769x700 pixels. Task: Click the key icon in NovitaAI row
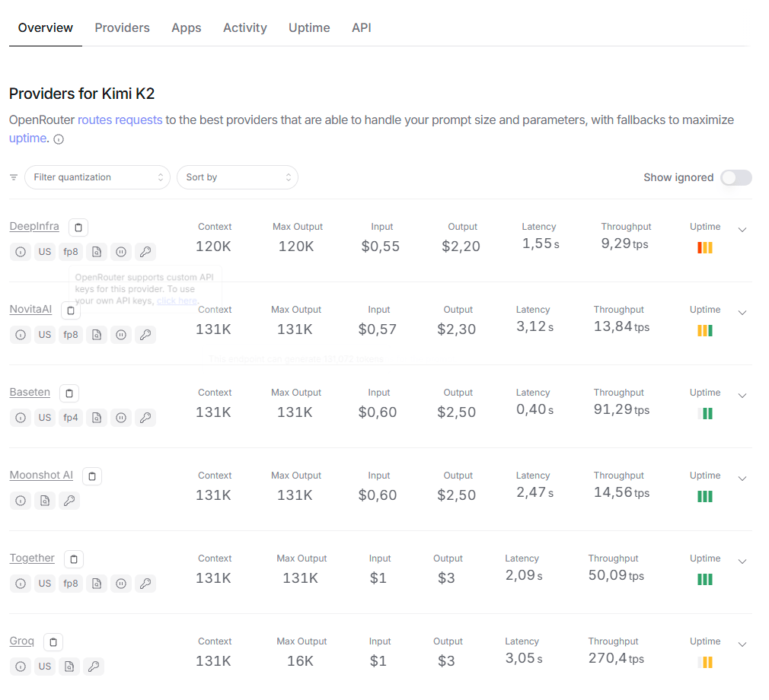pos(145,335)
